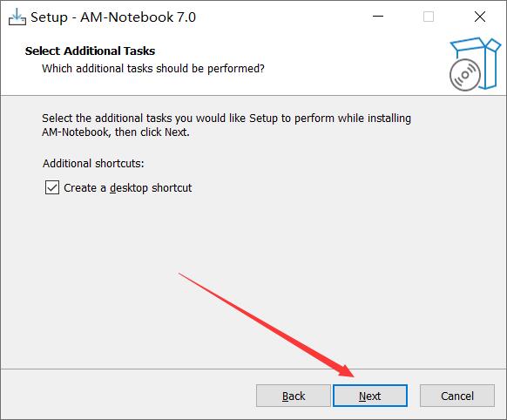Click "Which additional tasks should be performed?" subtitle

pos(153,69)
